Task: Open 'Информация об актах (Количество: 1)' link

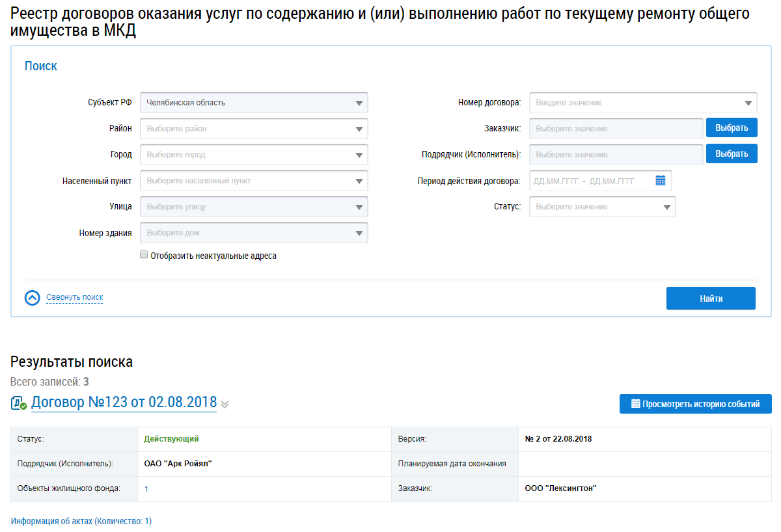Action: [x=81, y=521]
